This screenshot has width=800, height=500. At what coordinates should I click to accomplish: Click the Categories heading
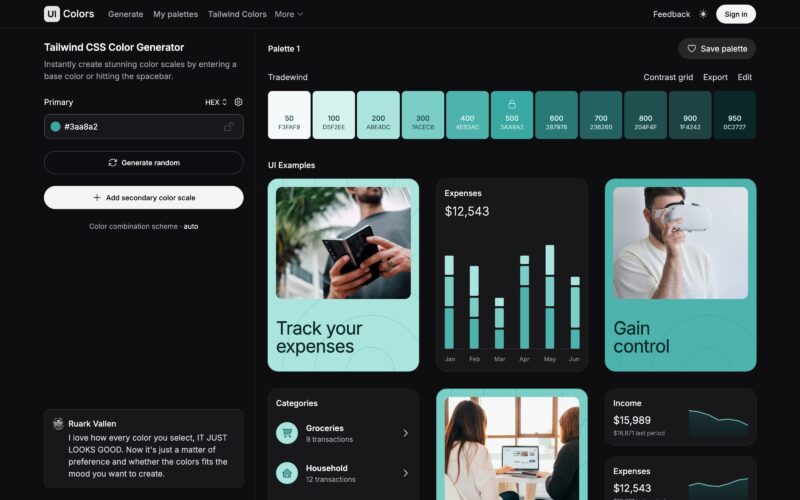(x=296, y=403)
